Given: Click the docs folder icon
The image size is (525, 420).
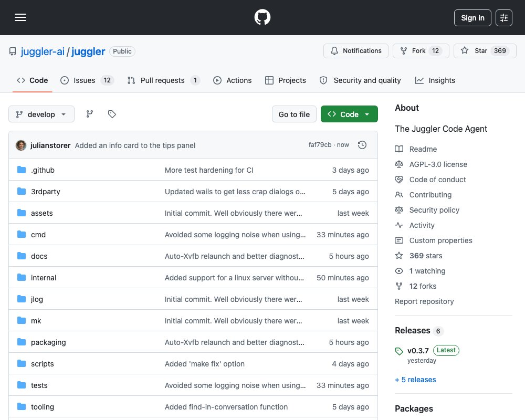Looking at the screenshot, I should pyautogui.click(x=22, y=256).
